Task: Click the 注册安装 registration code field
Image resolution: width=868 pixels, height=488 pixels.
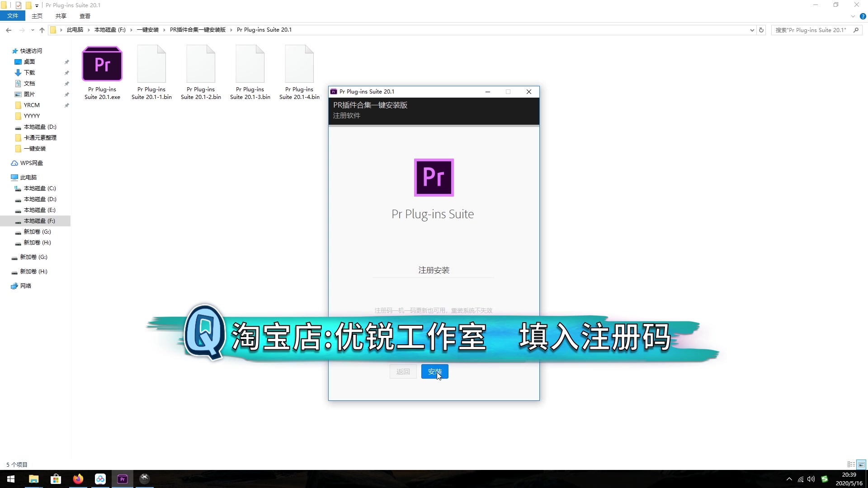Action: coord(434,270)
